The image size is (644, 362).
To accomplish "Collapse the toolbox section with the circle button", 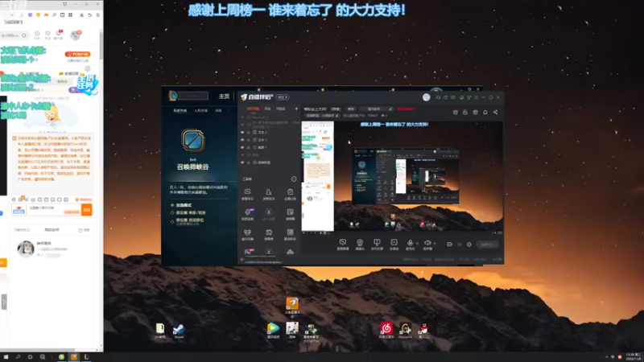I will pyautogui.click(x=294, y=179).
